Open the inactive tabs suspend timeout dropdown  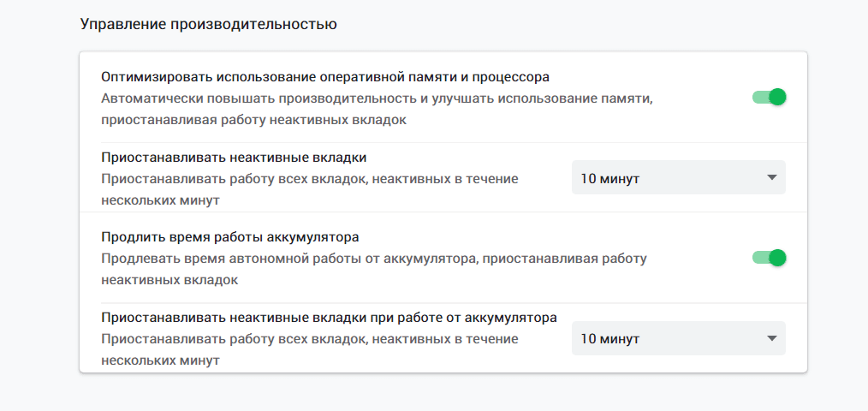(678, 178)
